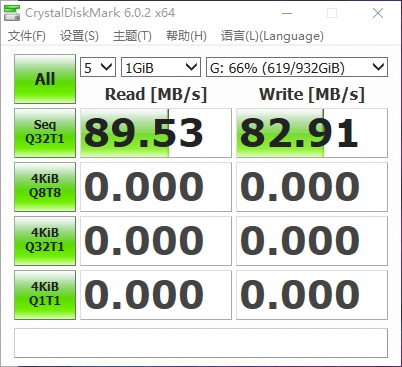Click the CrystalDiskMark app icon in title bar
The image size is (402, 367).
coord(12,13)
